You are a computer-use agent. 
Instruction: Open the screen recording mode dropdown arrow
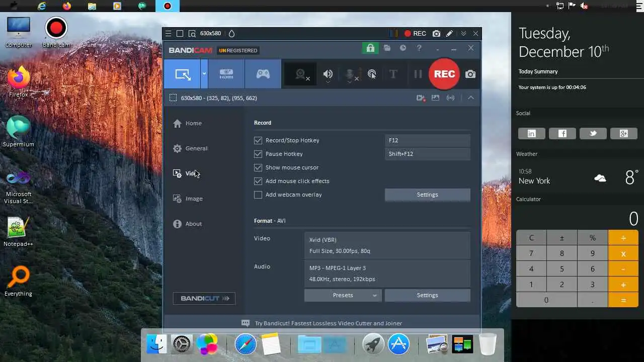pyautogui.click(x=204, y=74)
